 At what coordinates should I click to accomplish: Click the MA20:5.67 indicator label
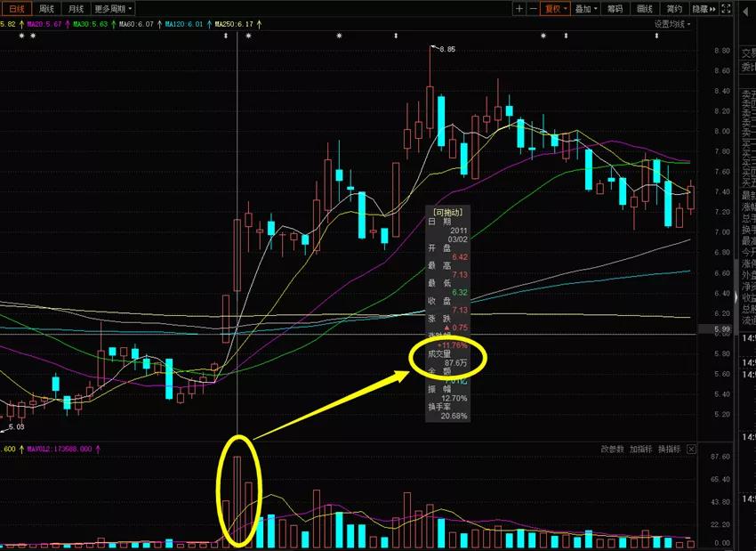click(44, 24)
